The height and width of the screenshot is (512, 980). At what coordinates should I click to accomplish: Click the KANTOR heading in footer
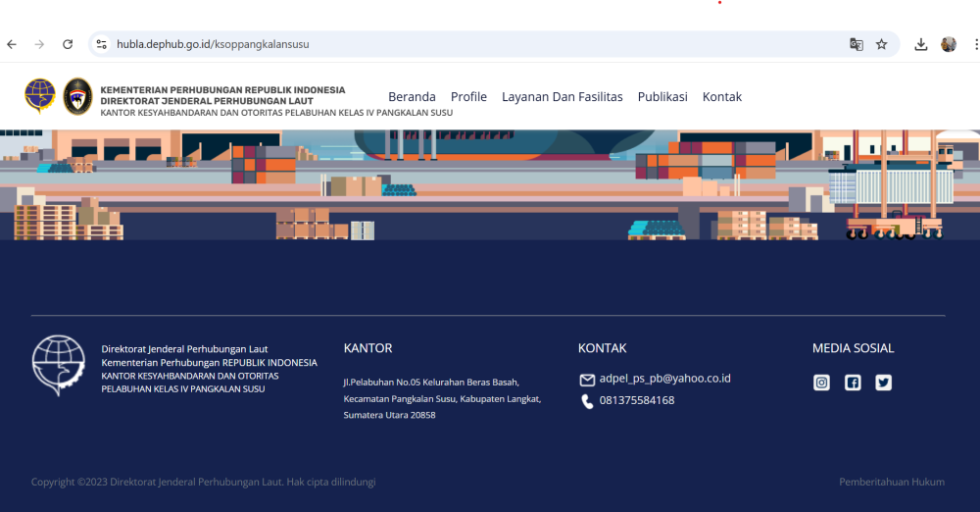[x=368, y=348]
